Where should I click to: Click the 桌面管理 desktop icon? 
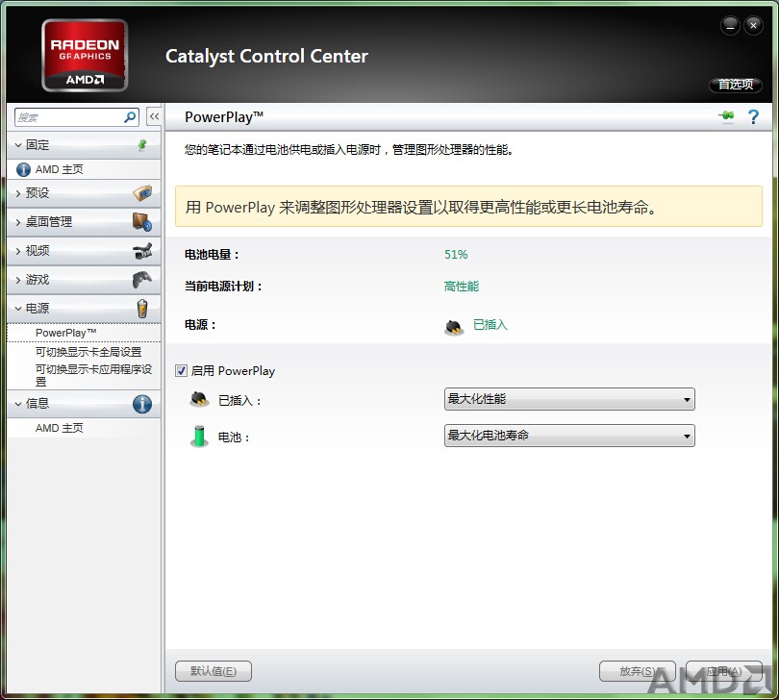142,221
